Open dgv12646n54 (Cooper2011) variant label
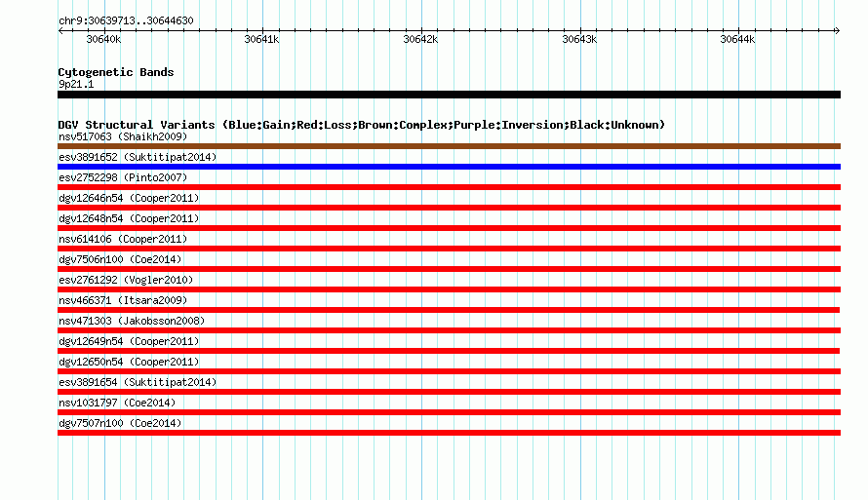This screenshot has height=500, width=868. coord(129,198)
